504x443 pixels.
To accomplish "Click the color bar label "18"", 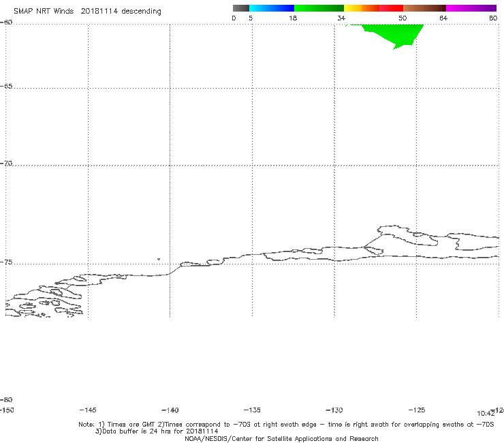I will point(293,18).
